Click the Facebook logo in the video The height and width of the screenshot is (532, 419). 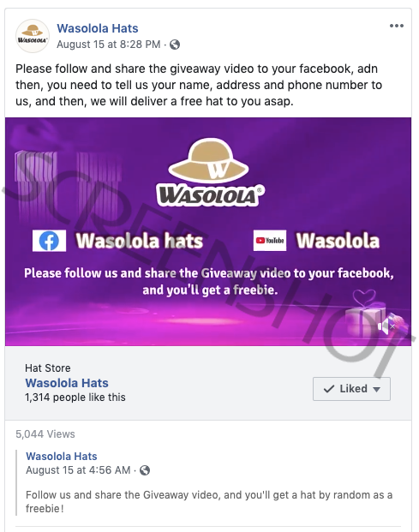[x=49, y=241]
